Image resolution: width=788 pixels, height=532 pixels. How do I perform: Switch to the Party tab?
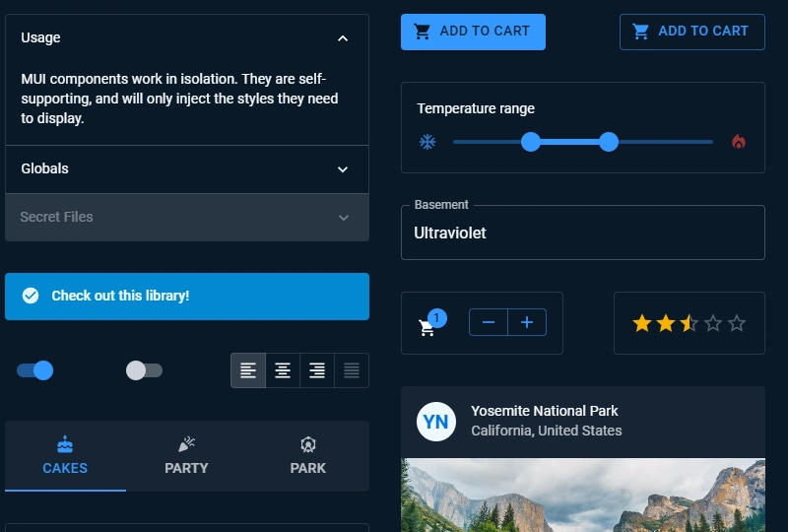click(x=186, y=456)
